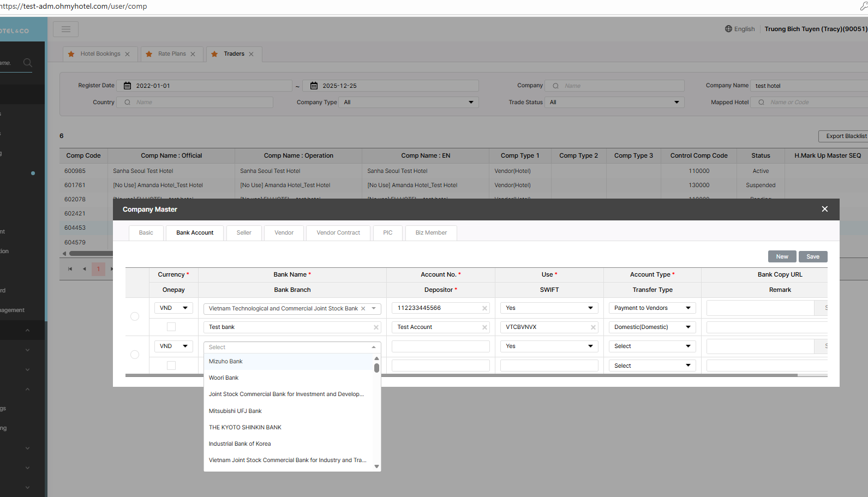Clear the SWIFT code VTCBVNVX field

click(x=593, y=327)
